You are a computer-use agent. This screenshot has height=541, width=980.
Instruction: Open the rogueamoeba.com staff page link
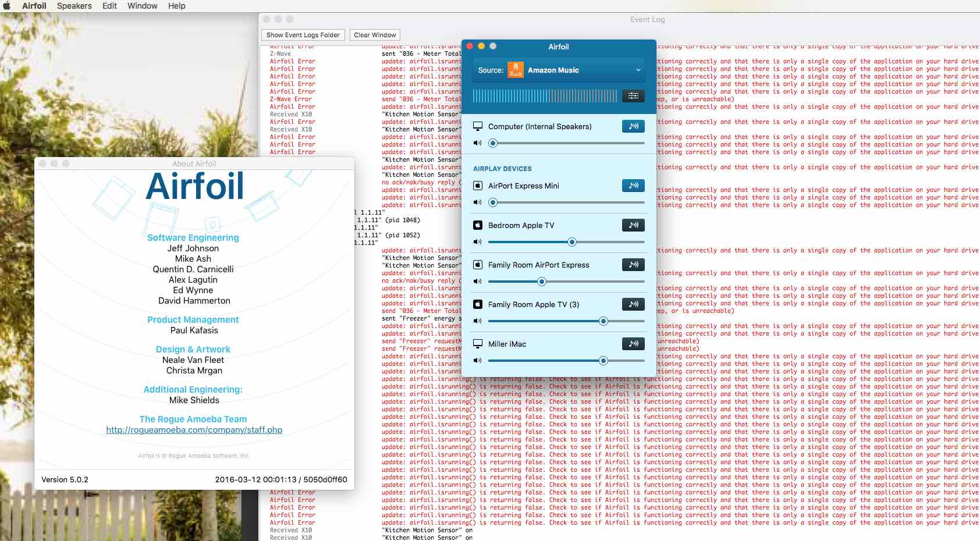pyautogui.click(x=194, y=430)
